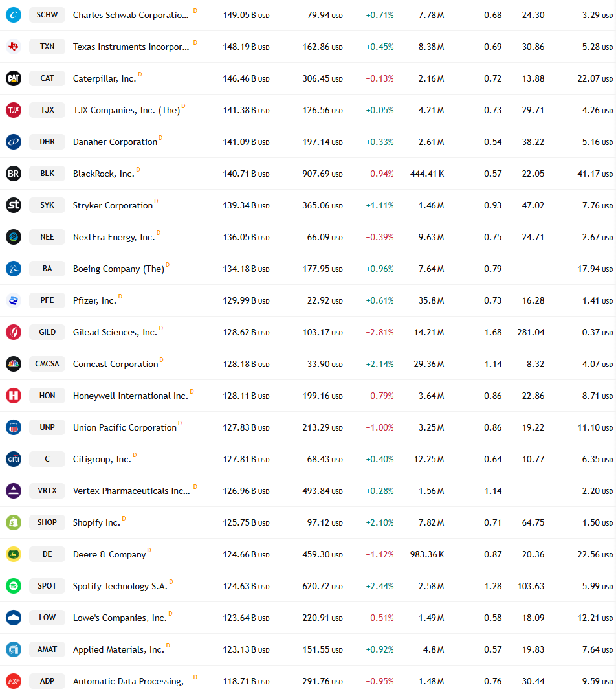Viewport: 616px width, 696px height.
Task: Select the 1.68 relative volume for Gilead
Action: click(x=492, y=333)
